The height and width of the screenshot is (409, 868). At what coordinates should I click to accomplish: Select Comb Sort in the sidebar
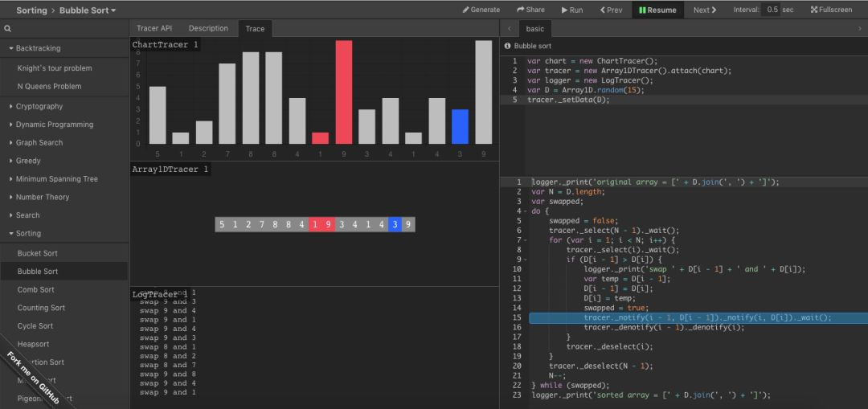[x=36, y=289]
